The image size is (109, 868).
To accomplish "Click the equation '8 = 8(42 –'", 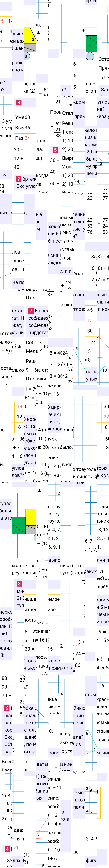I will pos(61,376).
